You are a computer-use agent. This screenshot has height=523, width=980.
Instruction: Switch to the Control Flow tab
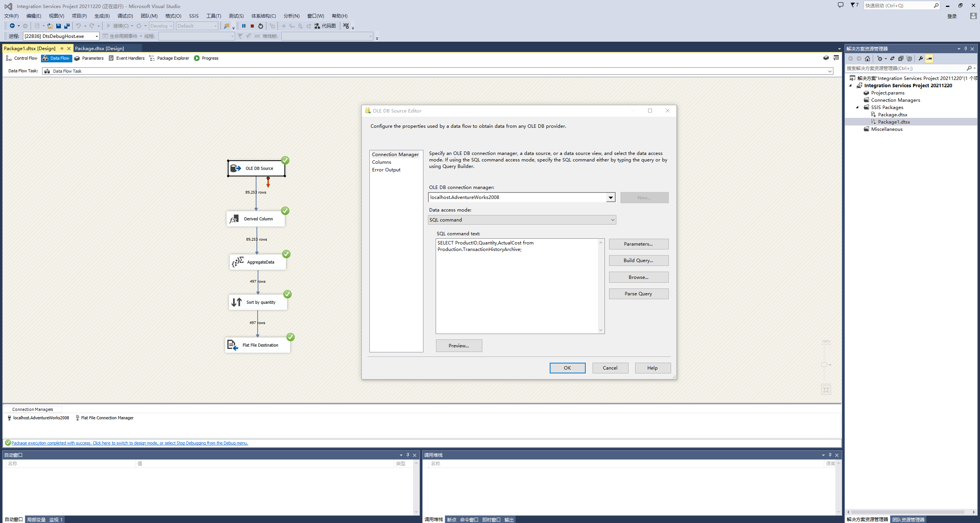coord(22,58)
